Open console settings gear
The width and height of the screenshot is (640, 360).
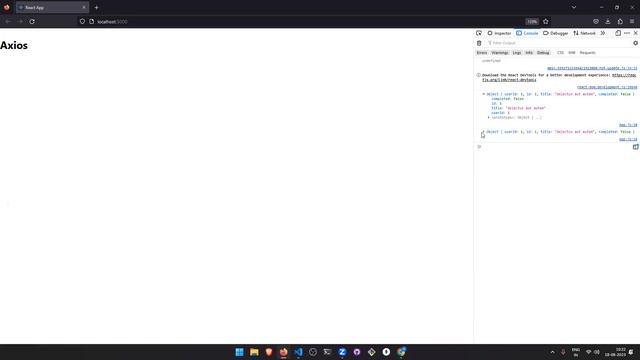[x=636, y=43]
